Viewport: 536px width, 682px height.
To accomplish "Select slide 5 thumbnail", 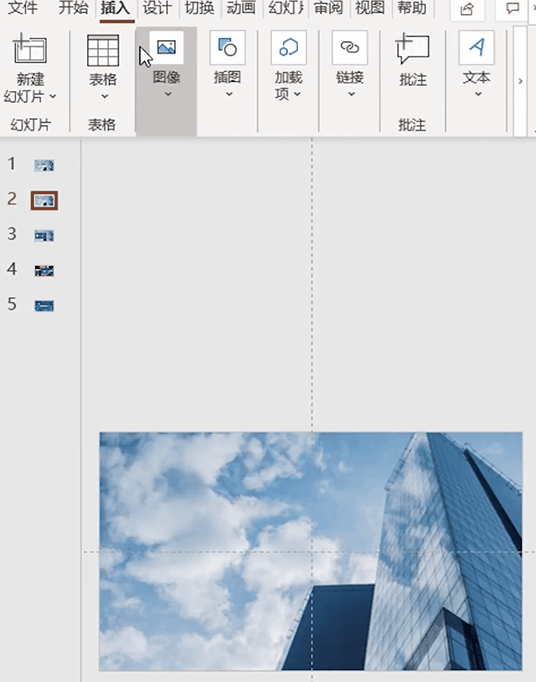I will [x=44, y=306].
